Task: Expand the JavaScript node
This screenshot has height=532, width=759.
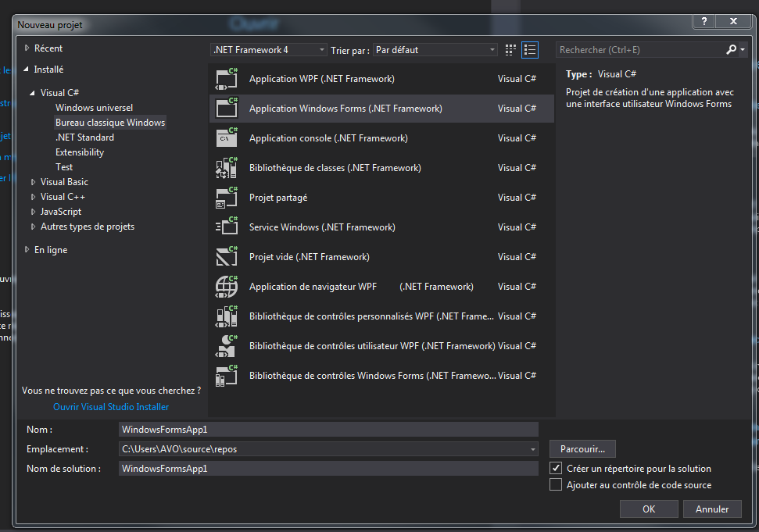Action: (x=33, y=212)
